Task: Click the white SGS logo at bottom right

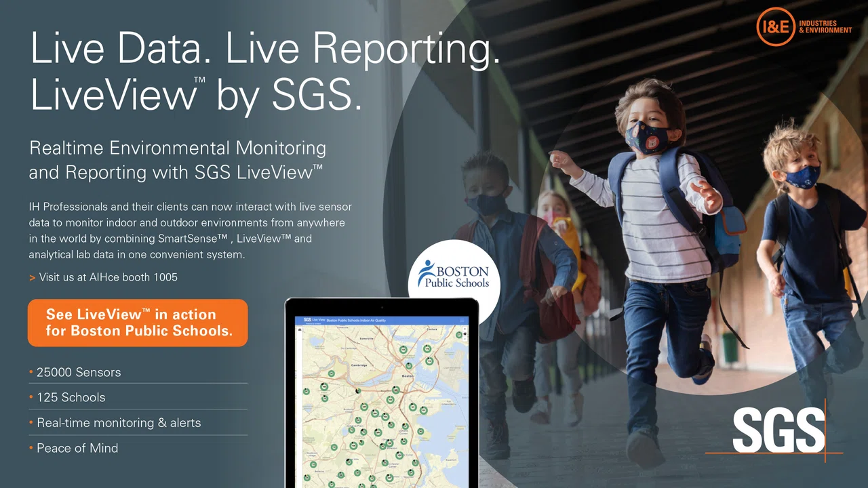Action: [x=778, y=430]
